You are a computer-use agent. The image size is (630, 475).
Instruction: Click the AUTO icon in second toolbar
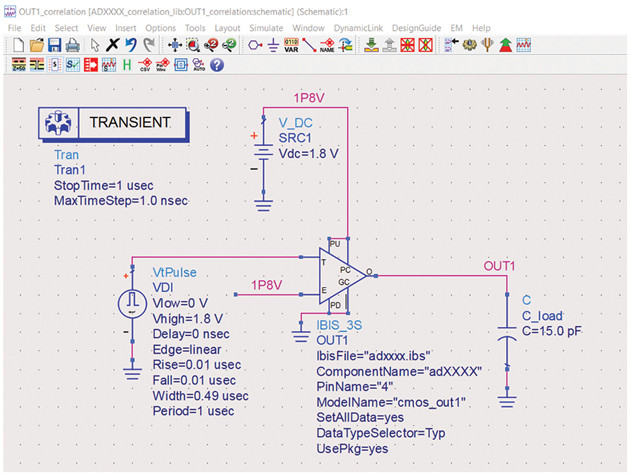pos(199,64)
